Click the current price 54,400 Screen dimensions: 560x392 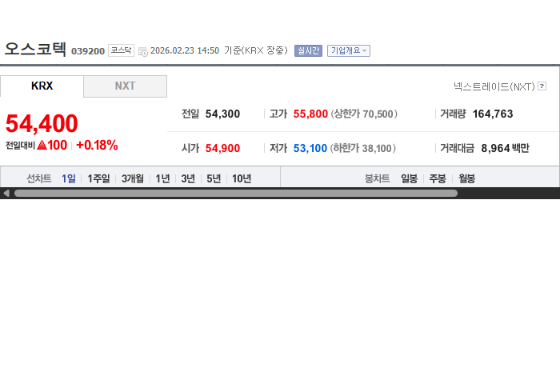click(42, 123)
